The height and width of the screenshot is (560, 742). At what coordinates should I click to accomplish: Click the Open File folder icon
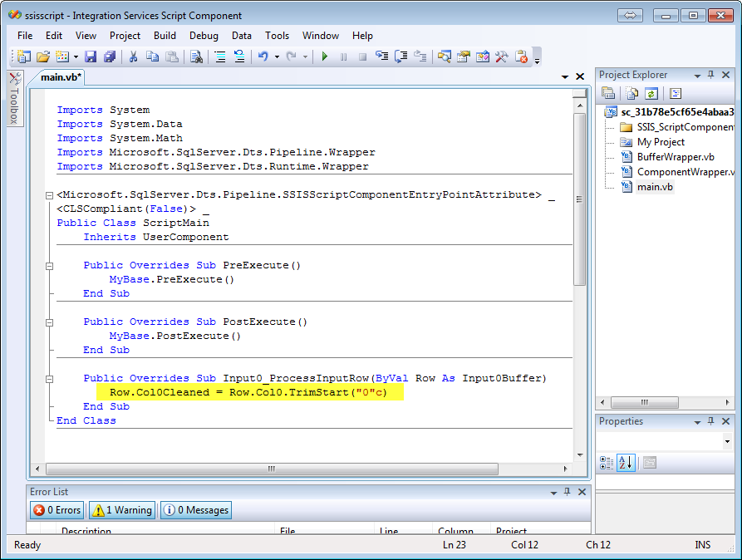click(x=43, y=56)
